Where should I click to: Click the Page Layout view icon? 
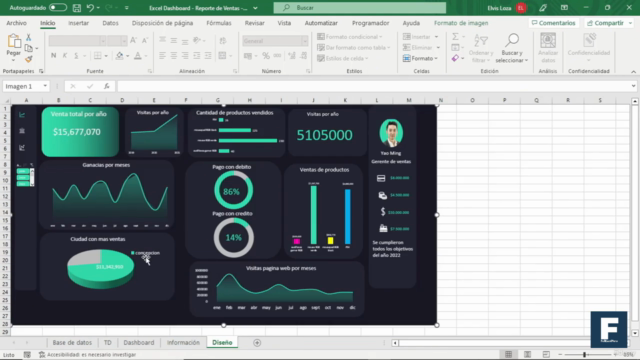point(527,354)
